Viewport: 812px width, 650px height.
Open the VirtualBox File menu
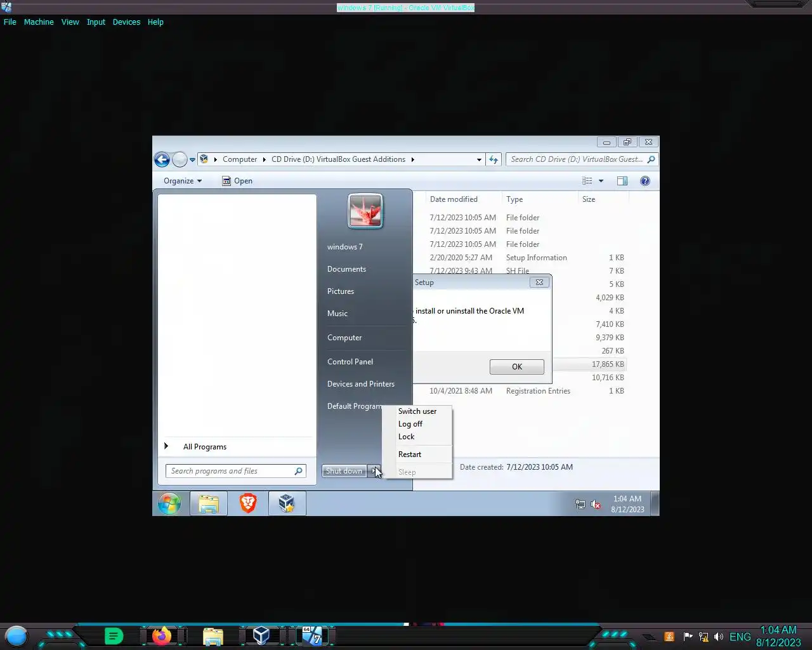[10, 22]
